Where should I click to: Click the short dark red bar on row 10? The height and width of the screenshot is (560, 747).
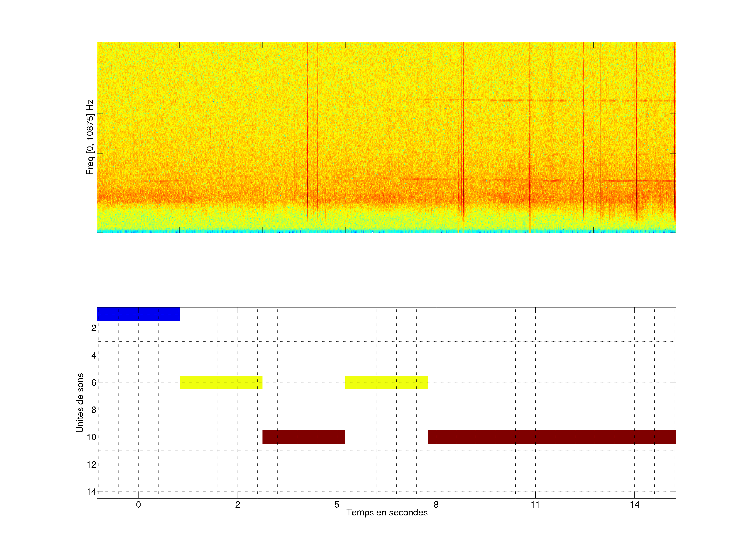[x=303, y=437]
